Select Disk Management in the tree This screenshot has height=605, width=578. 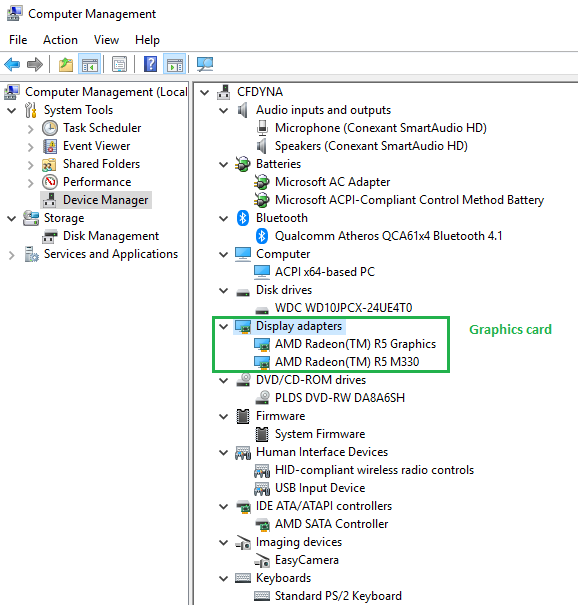tap(111, 236)
